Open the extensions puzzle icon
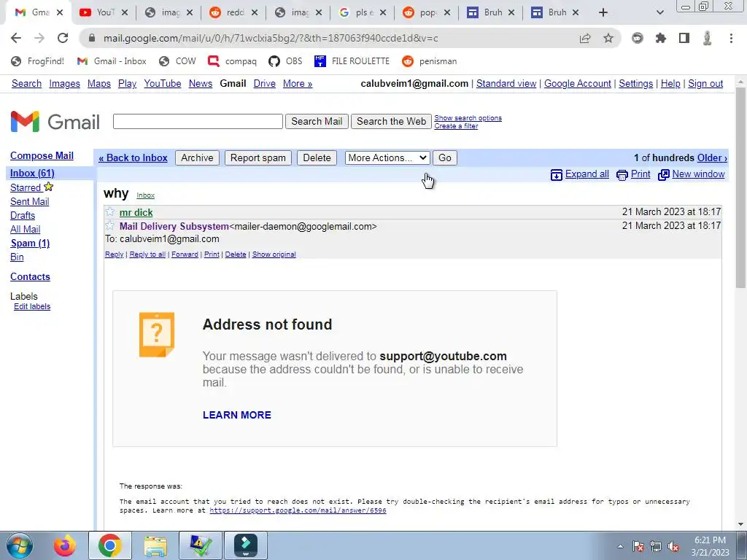 click(661, 38)
